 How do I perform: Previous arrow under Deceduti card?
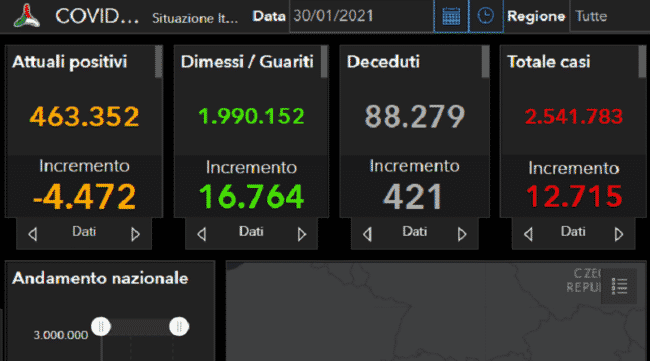click(x=367, y=234)
